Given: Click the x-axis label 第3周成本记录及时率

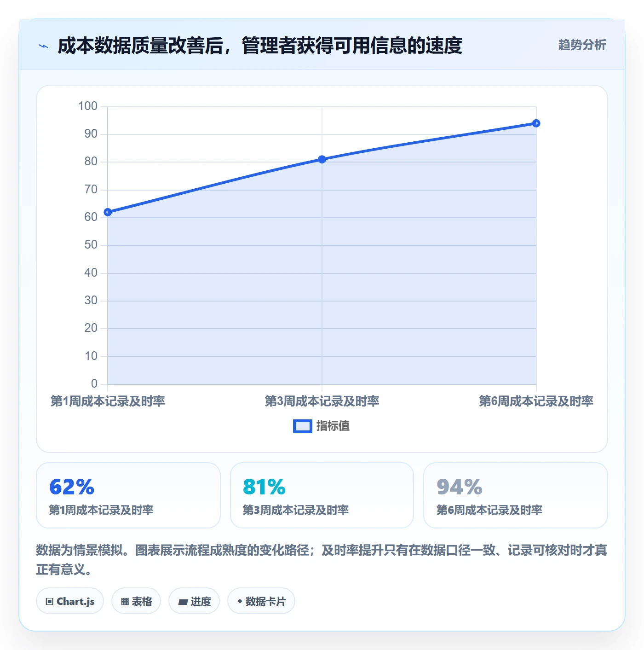Looking at the screenshot, I should (x=322, y=401).
